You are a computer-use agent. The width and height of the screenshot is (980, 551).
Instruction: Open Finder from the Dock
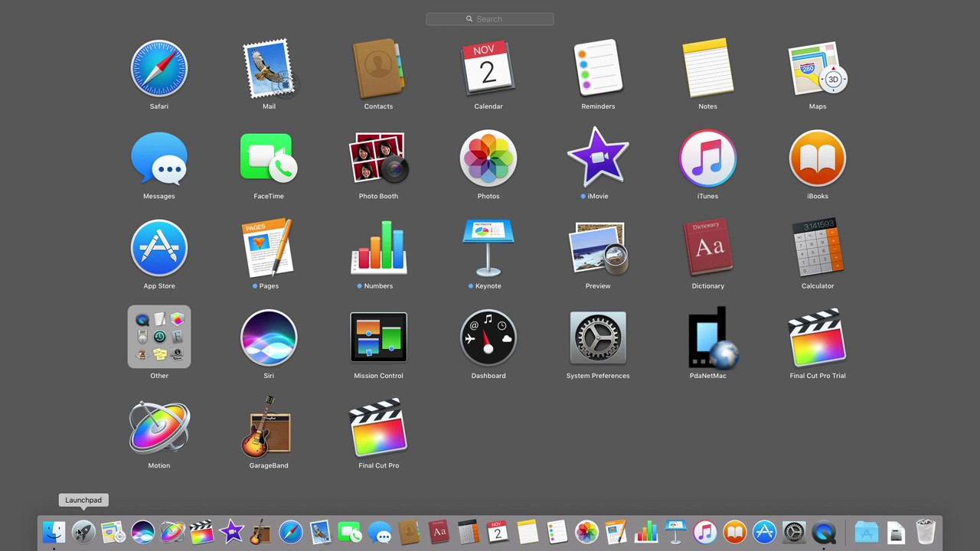54,531
